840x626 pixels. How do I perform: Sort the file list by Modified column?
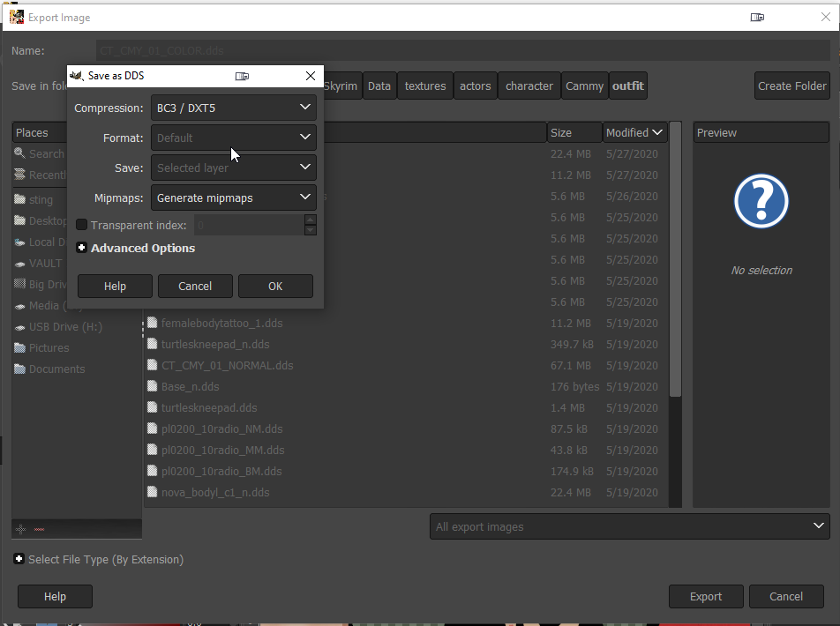coord(634,132)
